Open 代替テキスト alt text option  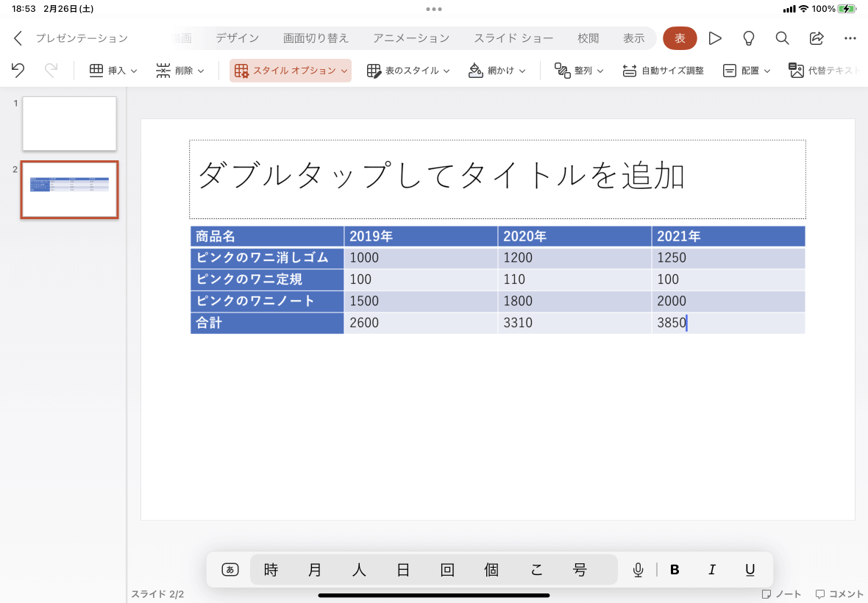[825, 71]
